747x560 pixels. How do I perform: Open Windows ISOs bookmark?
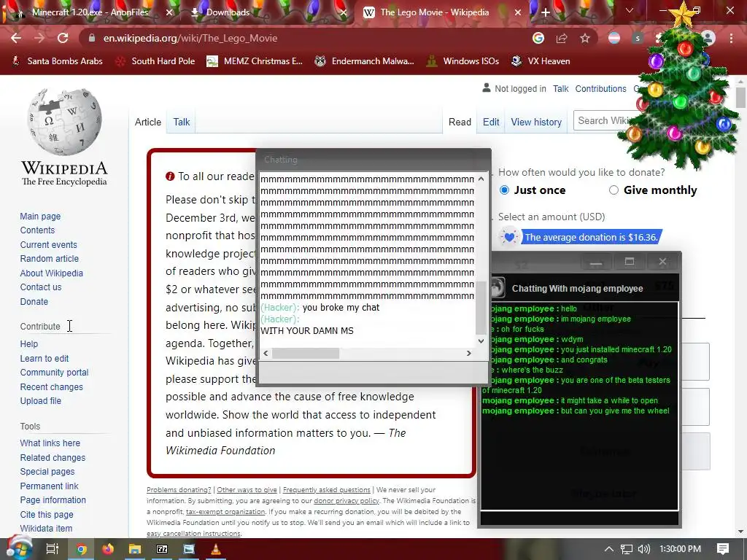462,61
